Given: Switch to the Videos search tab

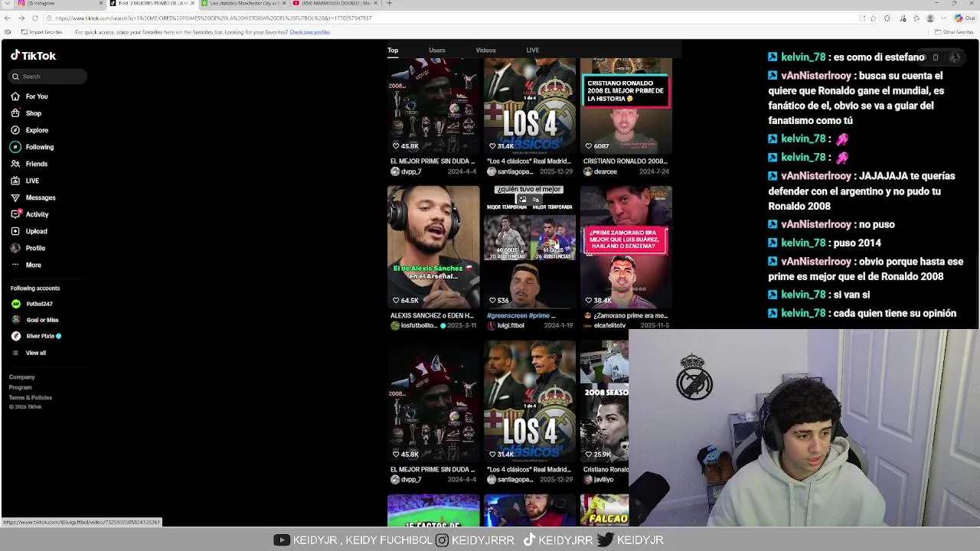Looking at the screenshot, I should click(x=485, y=51).
